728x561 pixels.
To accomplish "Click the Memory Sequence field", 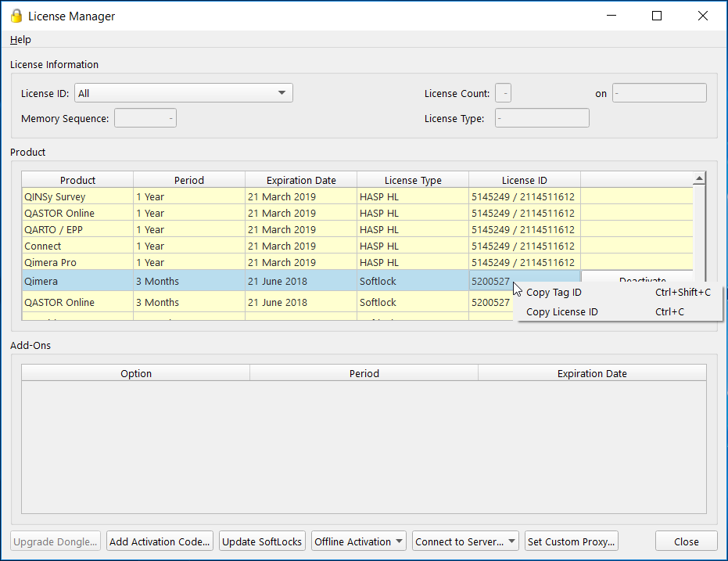I will [145, 118].
